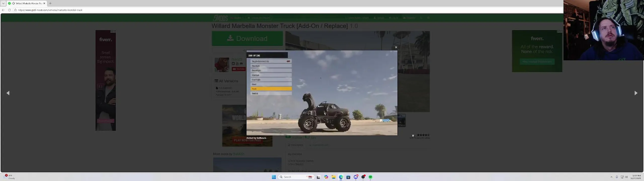Close the image lightbox with the X button

coord(396,47)
